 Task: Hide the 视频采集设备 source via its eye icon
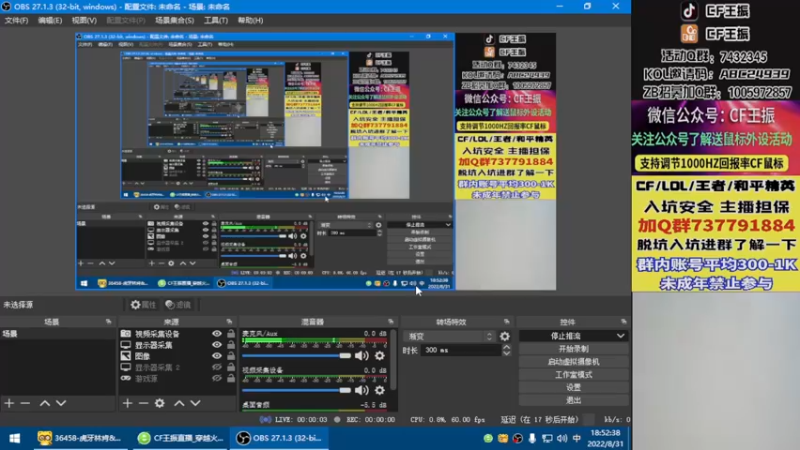217,334
